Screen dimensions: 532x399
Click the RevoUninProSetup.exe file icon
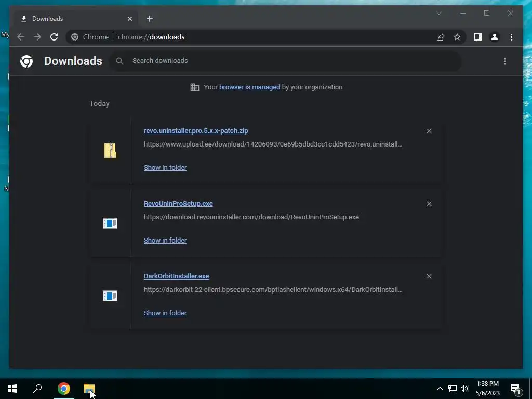[110, 223]
